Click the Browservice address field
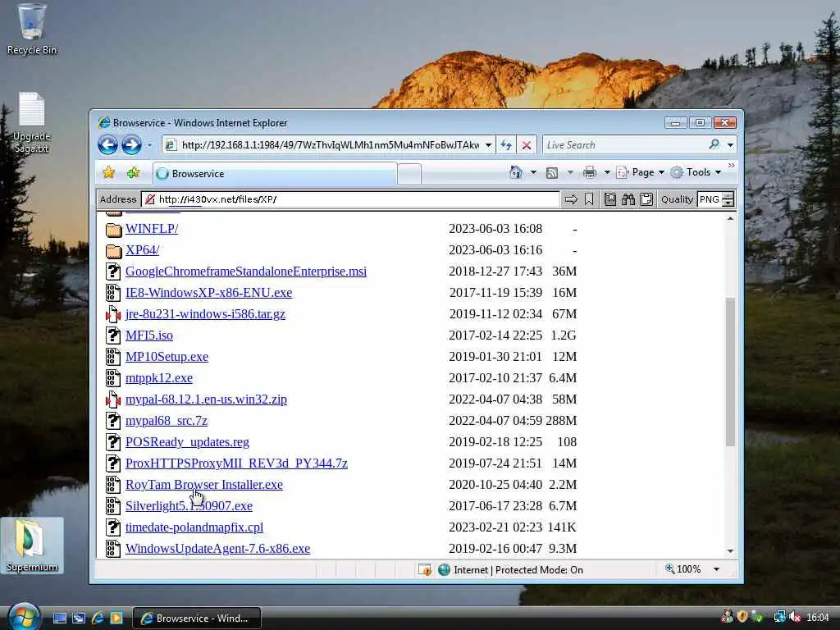 (x=351, y=199)
